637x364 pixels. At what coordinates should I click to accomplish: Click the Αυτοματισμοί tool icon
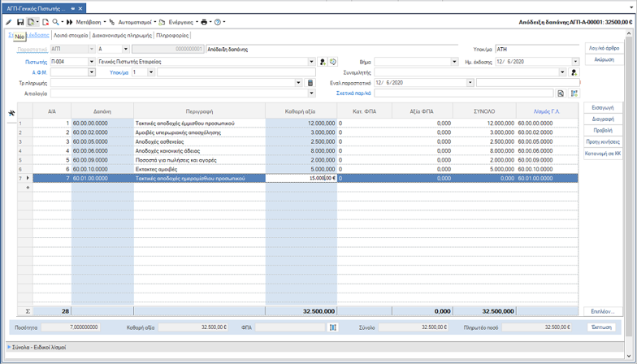click(112, 22)
